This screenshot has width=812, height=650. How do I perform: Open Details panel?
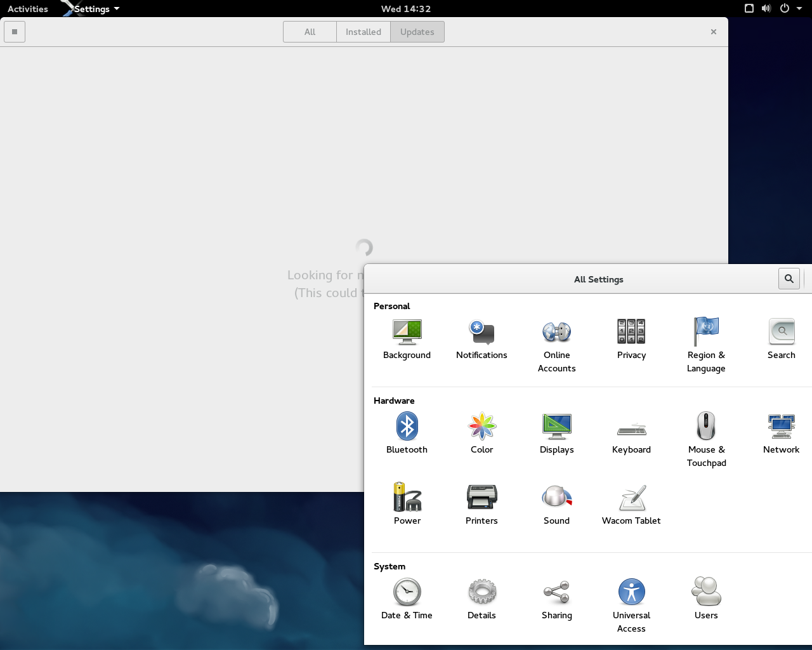coord(481,599)
